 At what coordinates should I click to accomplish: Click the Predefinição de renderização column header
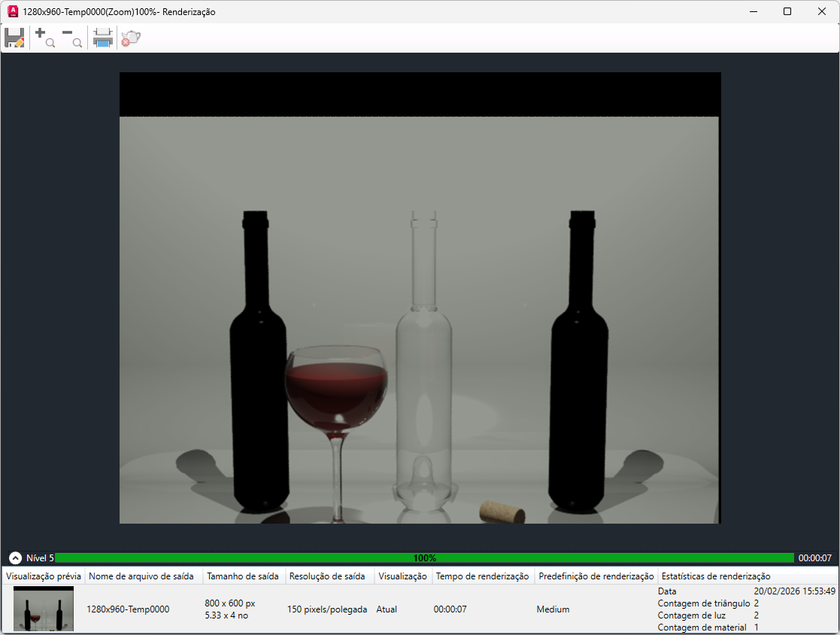(596, 576)
